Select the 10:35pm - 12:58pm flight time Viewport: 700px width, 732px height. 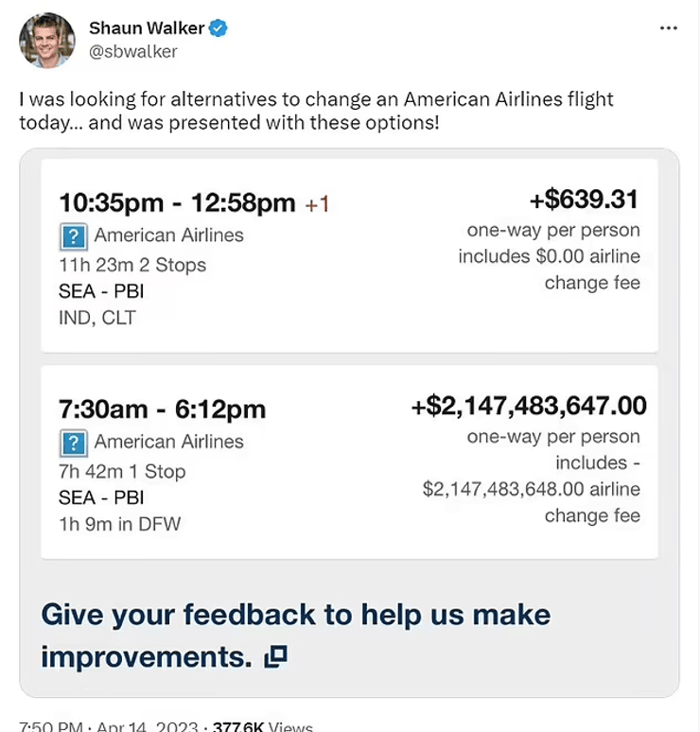177,203
